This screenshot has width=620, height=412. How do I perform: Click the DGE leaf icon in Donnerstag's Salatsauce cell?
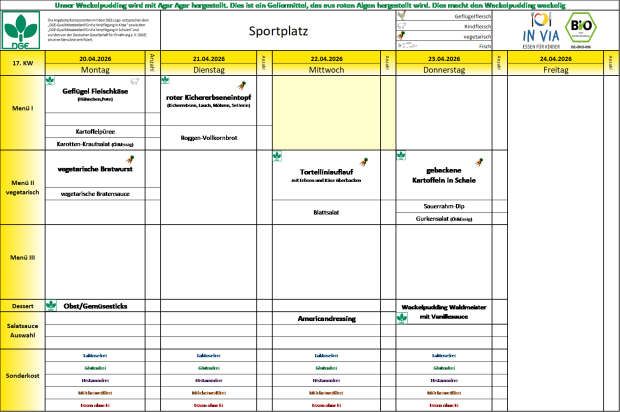[x=401, y=319]
